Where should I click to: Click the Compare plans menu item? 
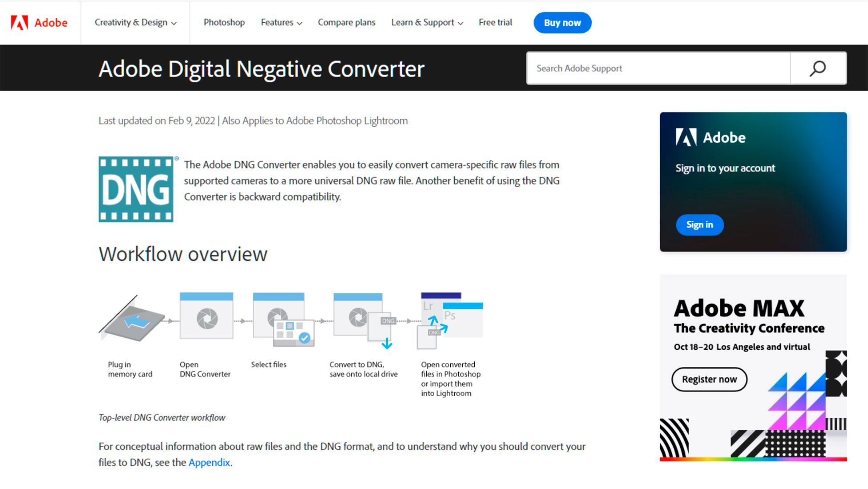346,23
